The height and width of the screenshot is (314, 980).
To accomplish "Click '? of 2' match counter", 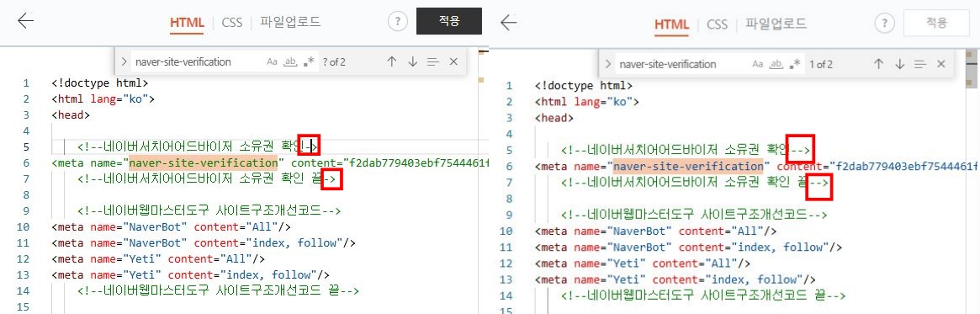I will pyautogui.click(x=334, y=61).
